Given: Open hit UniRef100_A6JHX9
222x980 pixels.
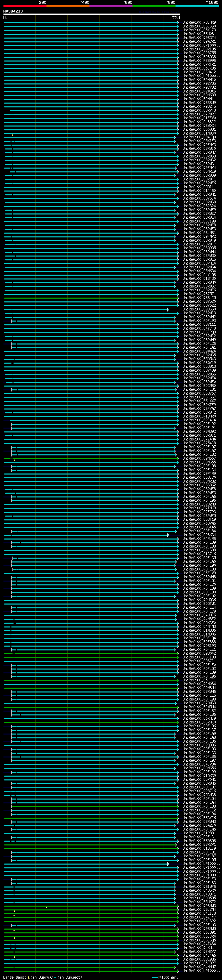Looking at the screenshot, I should (x=199, y=23).
